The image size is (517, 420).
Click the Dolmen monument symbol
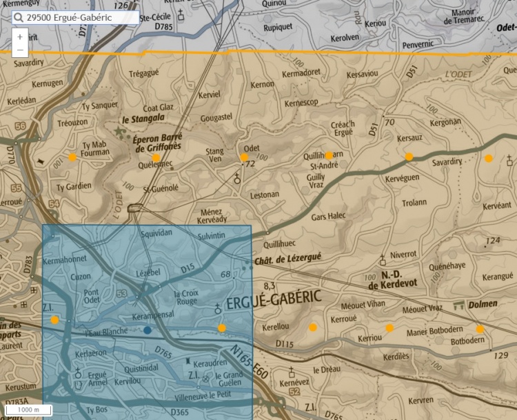[458, 304]
